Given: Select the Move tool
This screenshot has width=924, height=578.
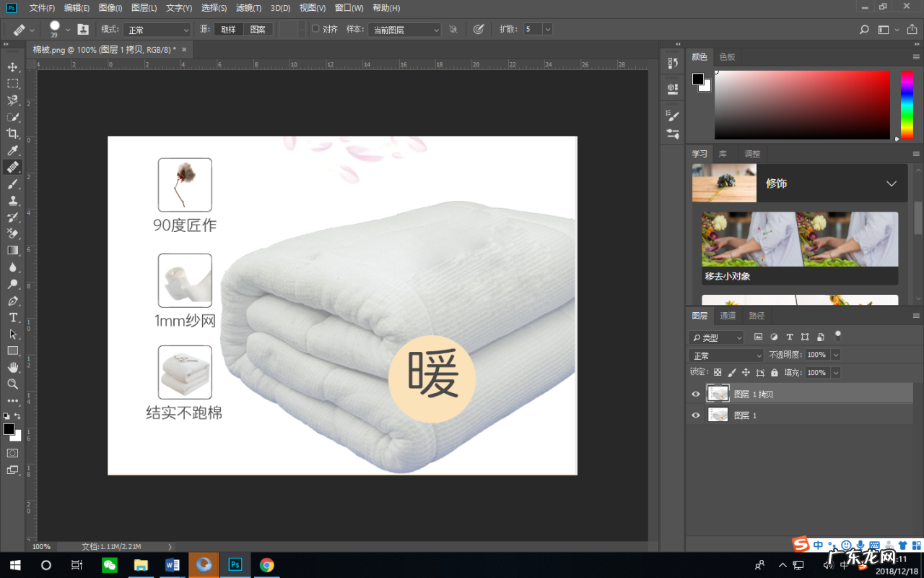Looking at the screenshot, I should 12,66.
